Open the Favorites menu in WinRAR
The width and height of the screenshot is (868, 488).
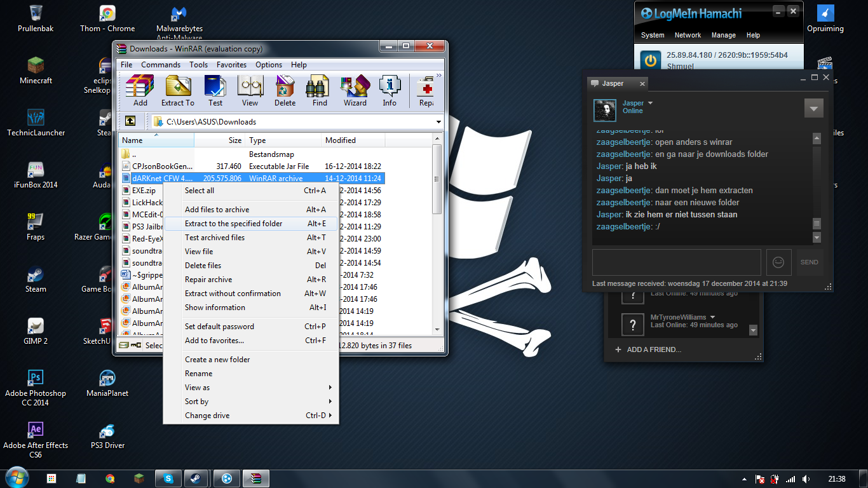231,65
